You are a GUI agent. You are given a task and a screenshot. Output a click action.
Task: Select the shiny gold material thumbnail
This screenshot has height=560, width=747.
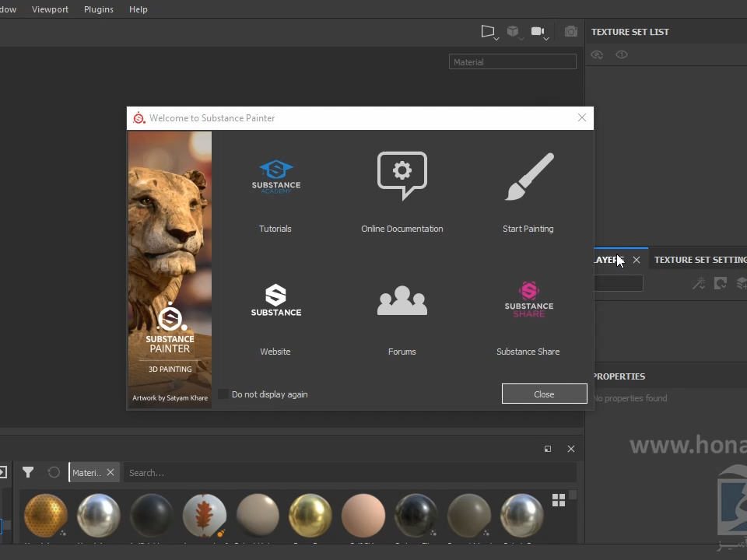tap(310, 515)
